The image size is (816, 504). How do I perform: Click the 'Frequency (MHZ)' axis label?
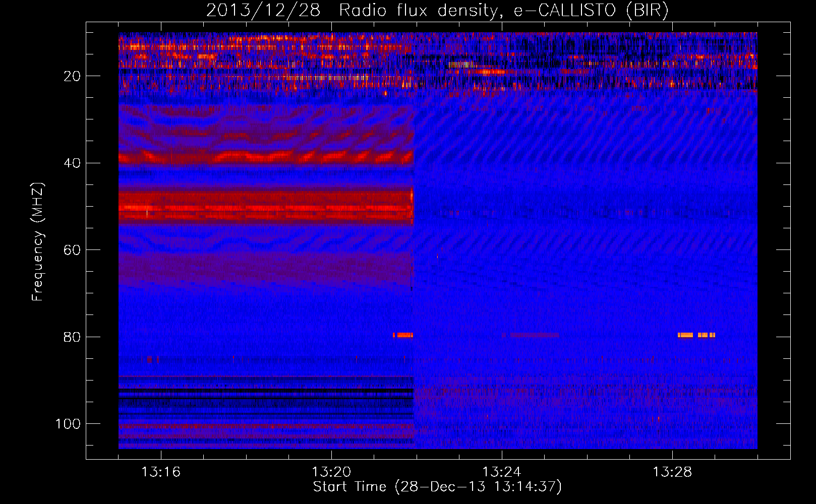(x=38, y=242)
